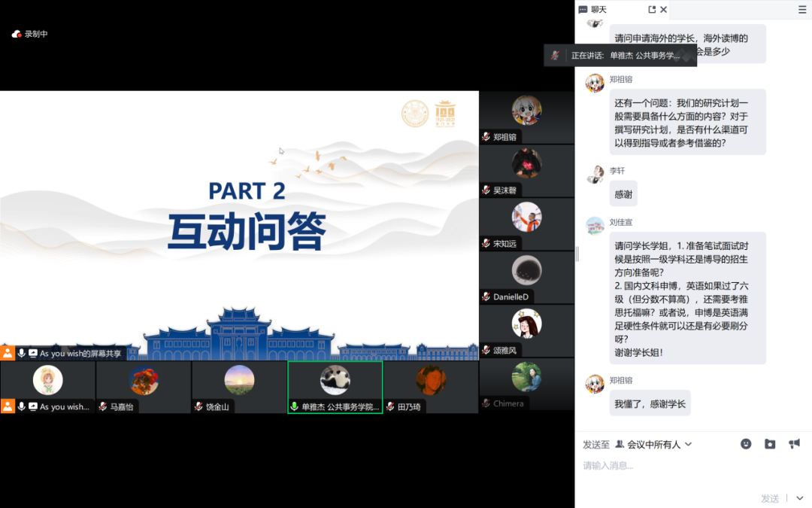This screenshot has height=508, width=812.
Task: Close the chat panel tab
Action: (663, 10)
